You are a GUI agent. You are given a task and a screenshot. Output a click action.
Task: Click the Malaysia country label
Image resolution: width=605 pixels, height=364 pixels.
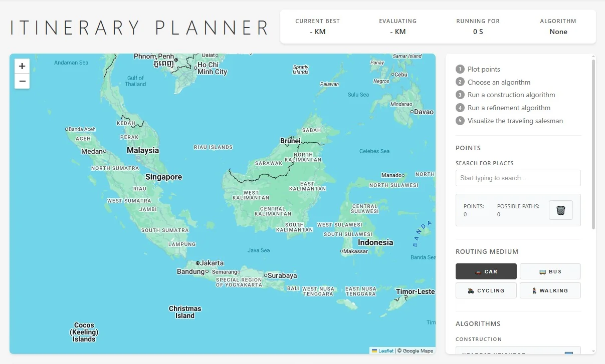[x=143, y=150]
